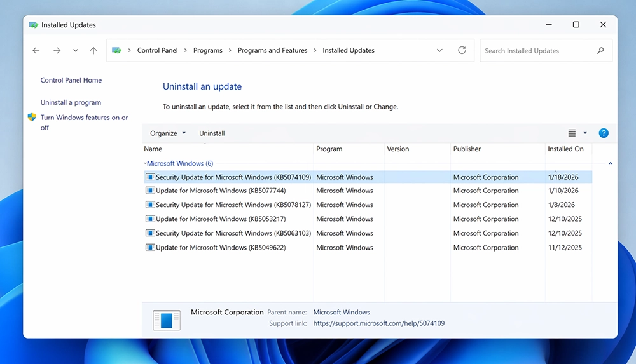The image size is (636, 364).
Task: Go up one level arrow
Action: pos(93,50)
